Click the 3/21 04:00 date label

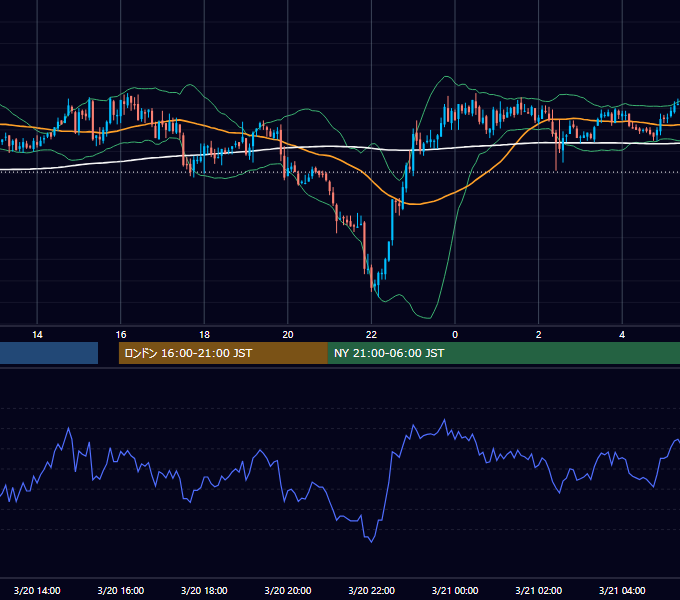click(622, 590)
